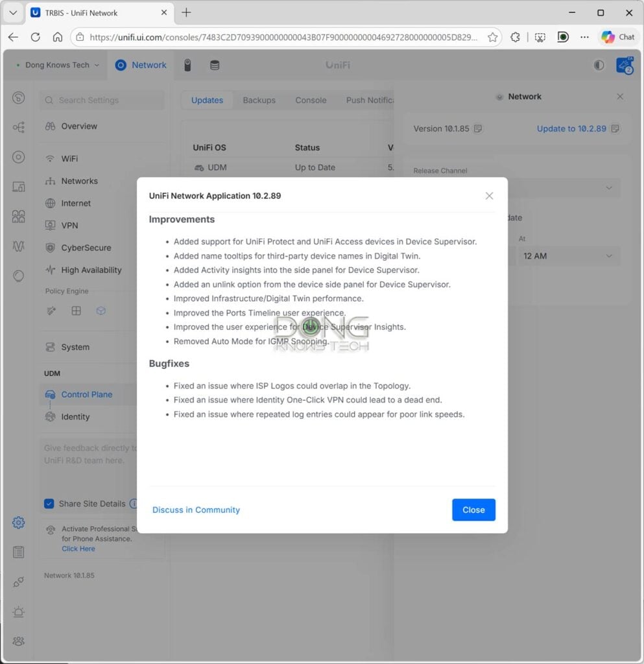
Task: Open the Discuss in Community link
Action: (x=196, y=510)
